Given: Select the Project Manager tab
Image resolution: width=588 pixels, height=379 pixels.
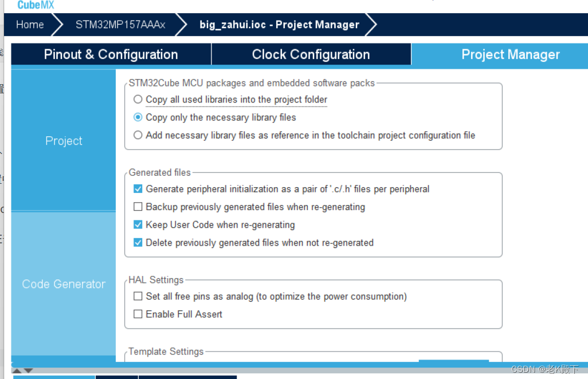Looking at the screenshot, I should click(x=510, y=54).
